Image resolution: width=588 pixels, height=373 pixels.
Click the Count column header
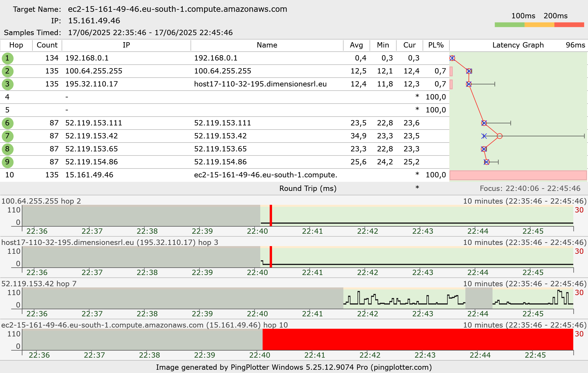47,45
